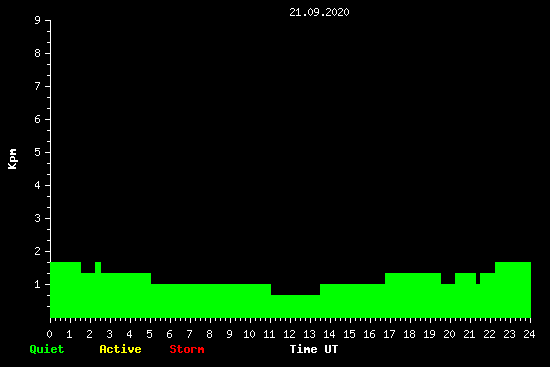The width and height of the screenshot is (550, 367).
Task: Click the Kpm vertical axis label
Action: click(13, 159)
